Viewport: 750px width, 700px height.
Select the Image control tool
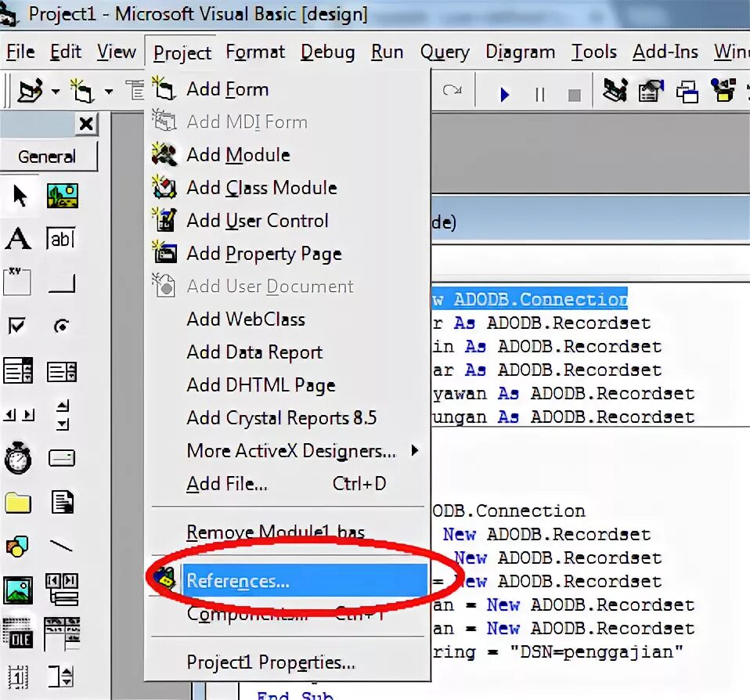point(18,590)
